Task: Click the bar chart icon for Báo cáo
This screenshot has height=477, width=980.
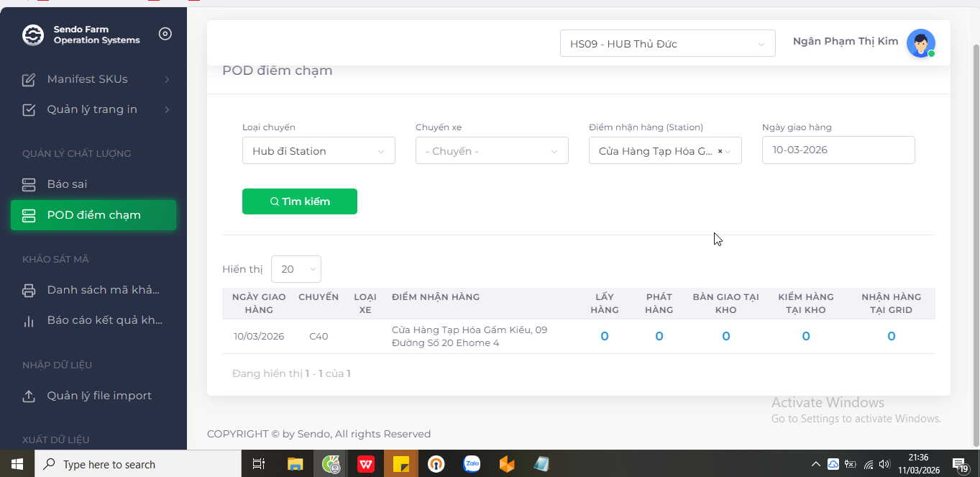Action: 29,321
